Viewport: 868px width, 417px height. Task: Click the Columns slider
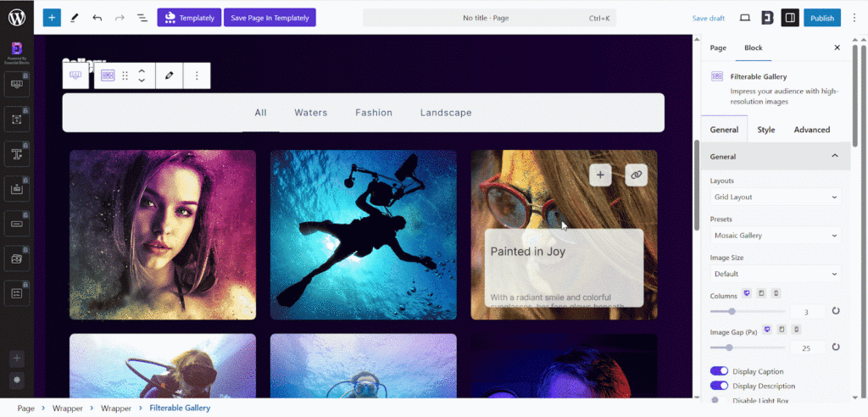[x=748, y=311]
